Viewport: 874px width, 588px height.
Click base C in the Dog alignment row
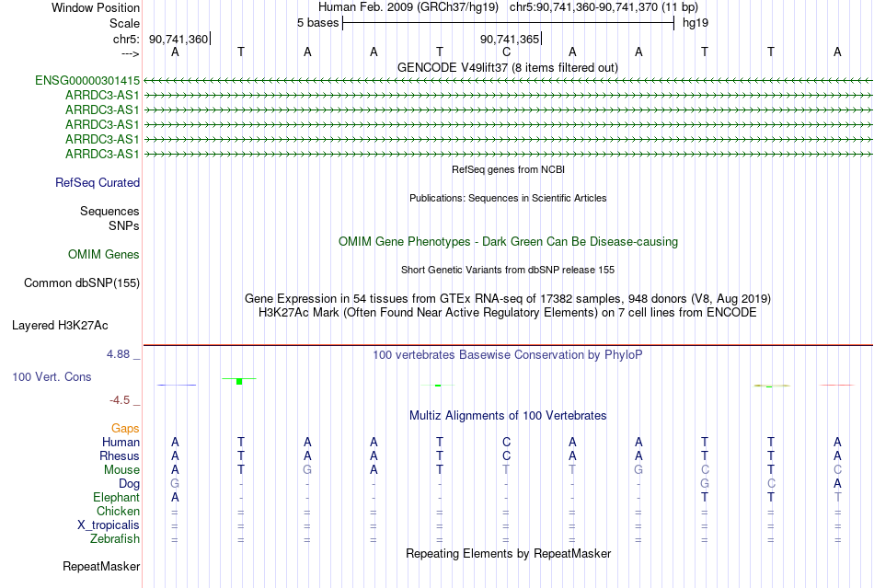click(771, 484)
